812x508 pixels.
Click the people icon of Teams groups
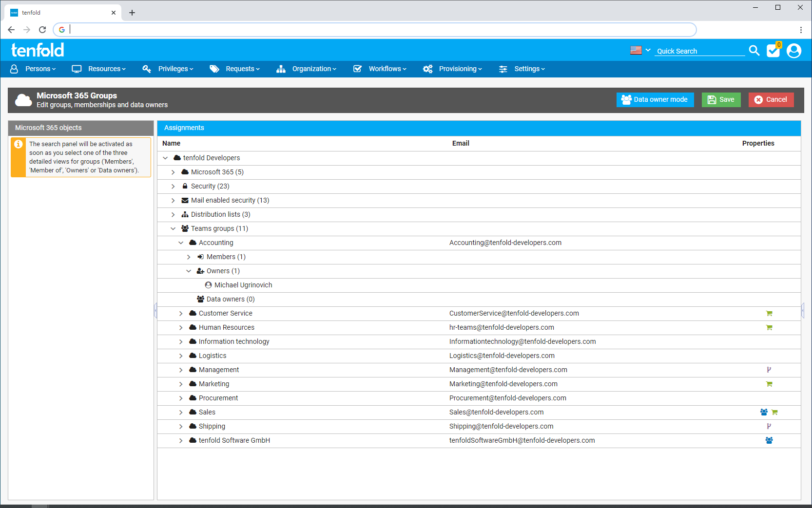tap(185, 228)
